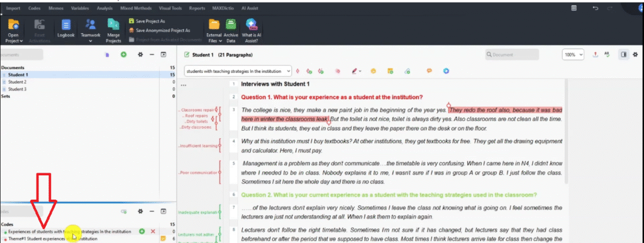
Task: Click the blue AI Assist icon in toolbar
Action: point(446,71)
